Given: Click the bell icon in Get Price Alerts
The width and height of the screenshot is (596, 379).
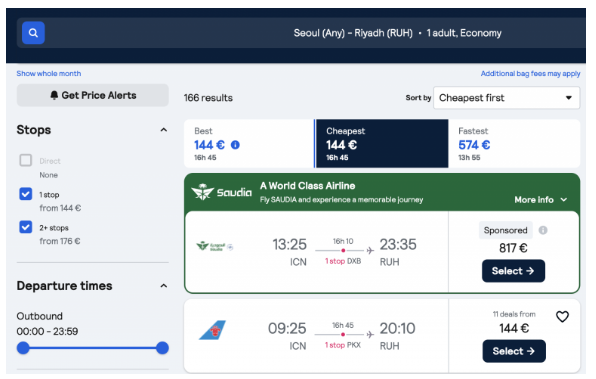Looking at the screenshot, I should (x=54, y=95).
